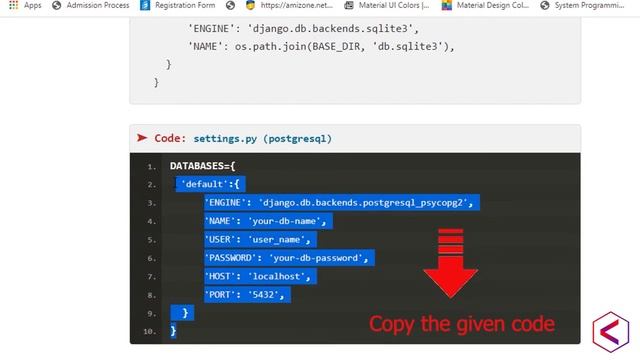
Task: Click the 'PORT': '5432' line
Action: click(x=247, y=295)
